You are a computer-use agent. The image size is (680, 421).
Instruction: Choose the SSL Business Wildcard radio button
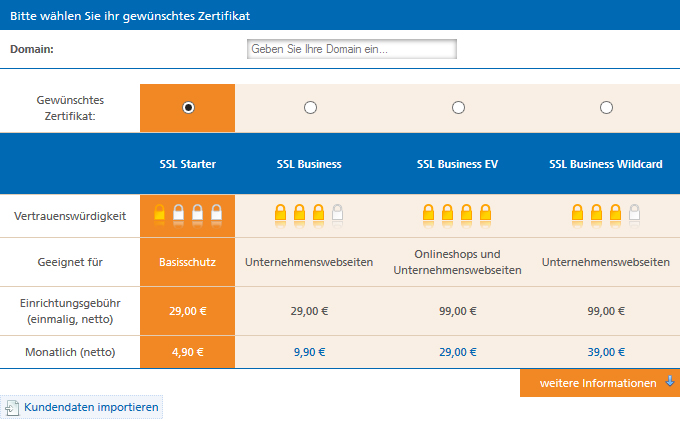coord(606,108)
